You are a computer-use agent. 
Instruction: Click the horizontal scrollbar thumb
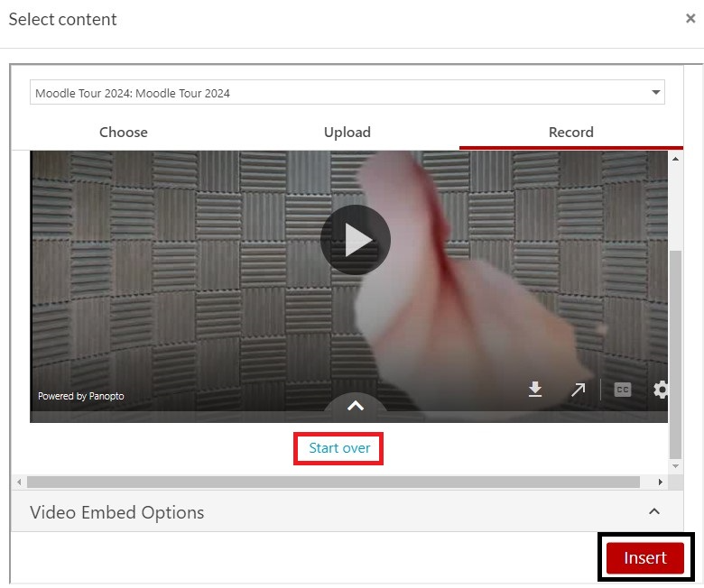pos(333,482)
